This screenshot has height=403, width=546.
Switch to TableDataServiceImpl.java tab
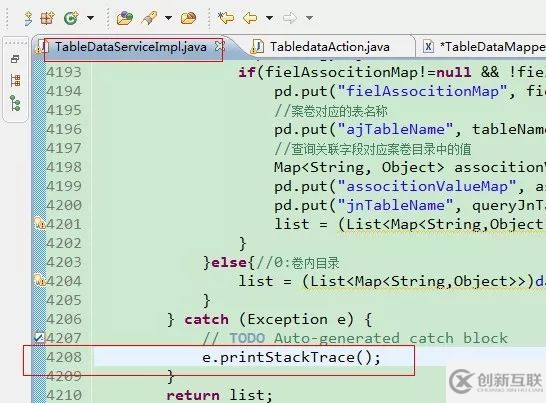click(x=131, y=47)
